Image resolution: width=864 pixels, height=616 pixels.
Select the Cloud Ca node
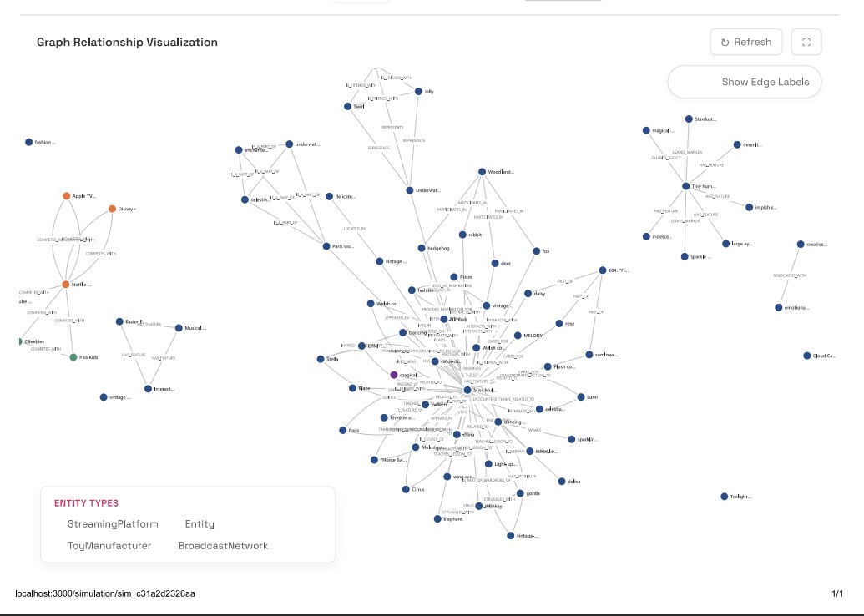pyautogui.click(x=806, y=356)
